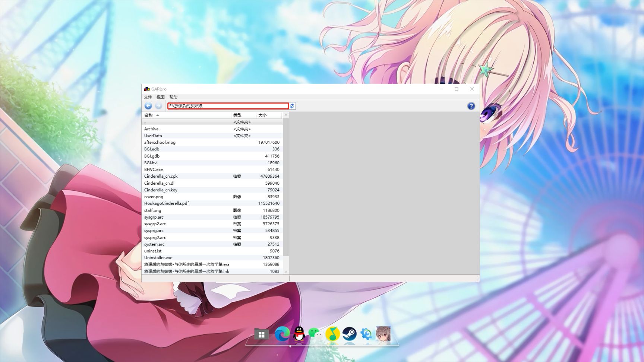
Task: Select the BGI.edb file
Action: (x=212, y=149)
